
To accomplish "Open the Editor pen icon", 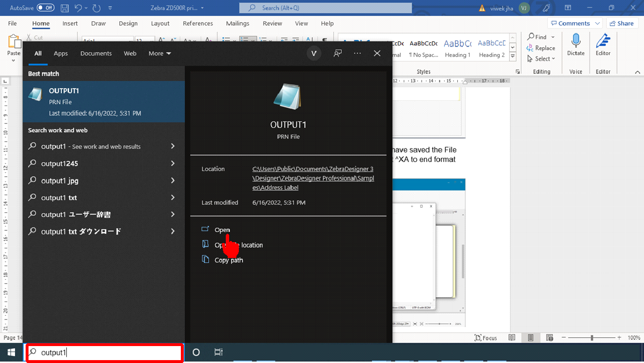I will [602, 45].
